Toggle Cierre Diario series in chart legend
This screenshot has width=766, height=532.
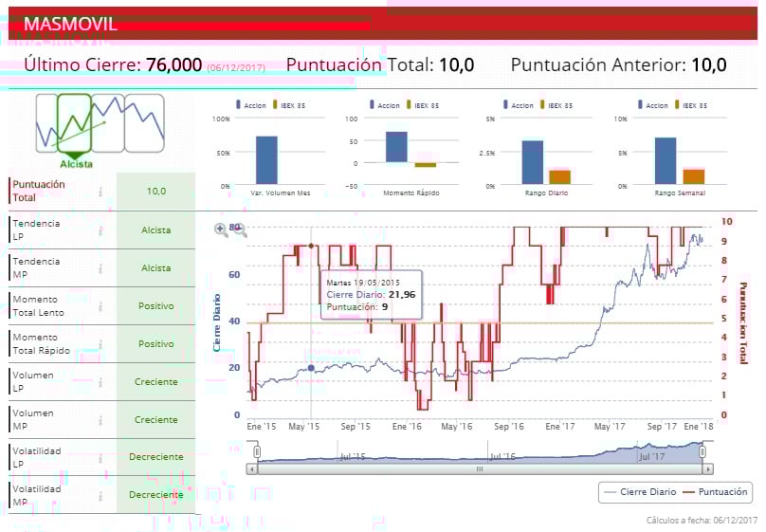coord(640,492)
